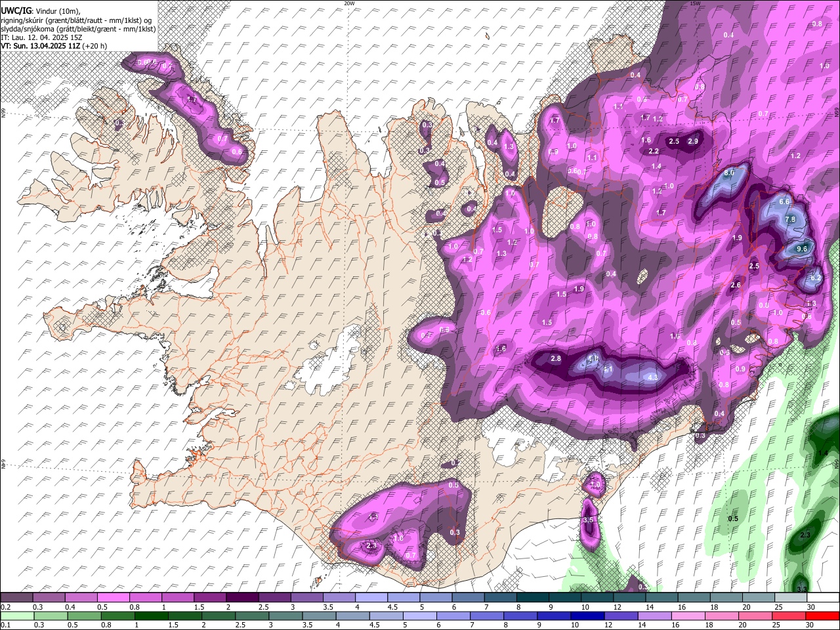This screenshot has height=630, width=840.
Task: Click the 'VT: Sun. 13.04.2025 11Z' valid time
Action: pos(40,47)
